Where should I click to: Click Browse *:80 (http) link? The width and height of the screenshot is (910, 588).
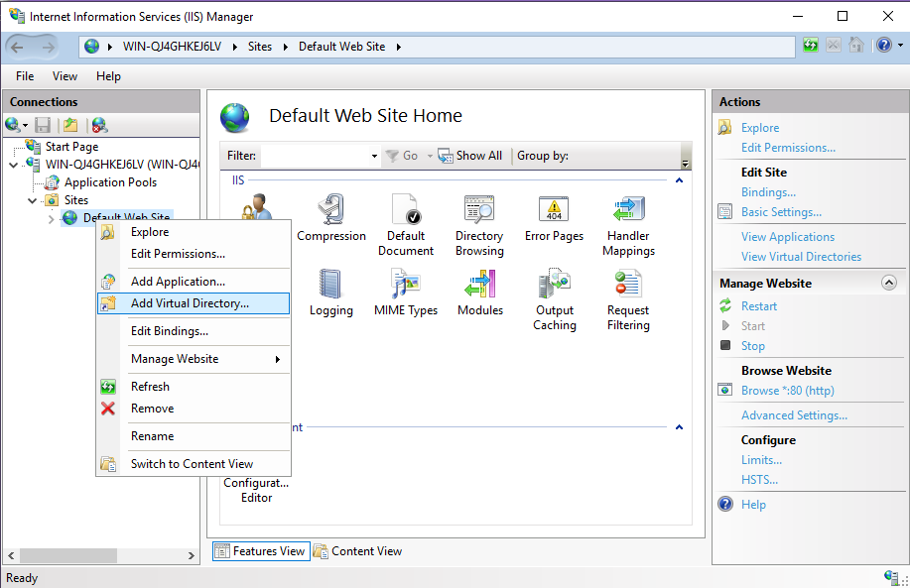point(788,391)
